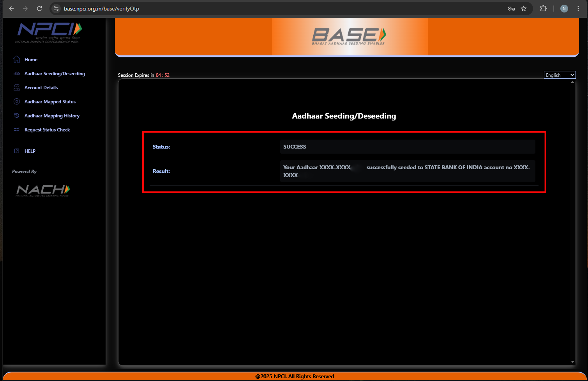588x381 pixels.
Task: Click the Aadhaar Mapped Status icon
Action: pos(17,102)
